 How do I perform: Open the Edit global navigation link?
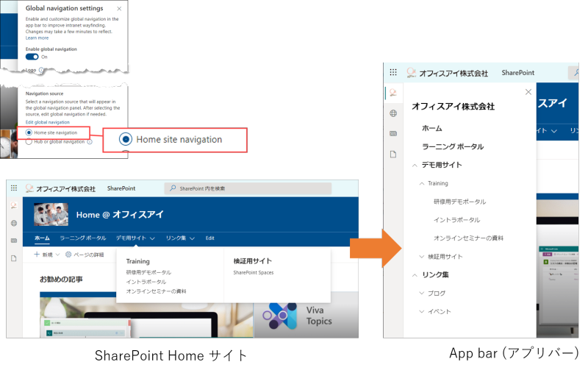coord(48,122)
